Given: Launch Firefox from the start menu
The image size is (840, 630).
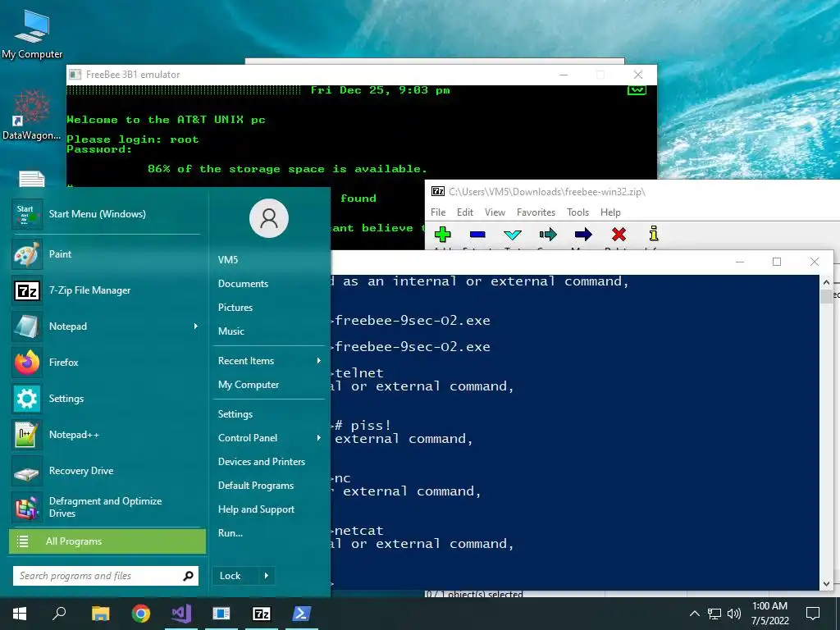Looking at the screenshot, I should pyautogui.click(x=106, y=363).
